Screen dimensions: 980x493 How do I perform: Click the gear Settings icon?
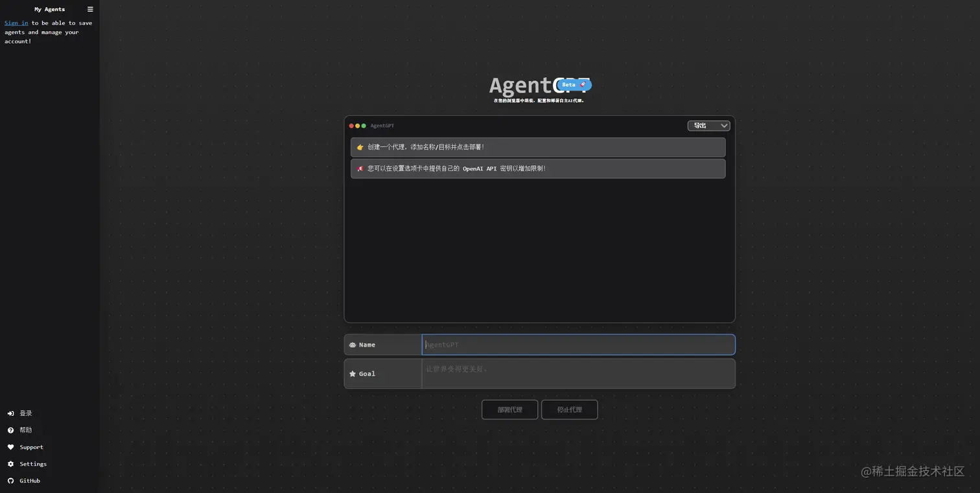(x=10, y=464)
